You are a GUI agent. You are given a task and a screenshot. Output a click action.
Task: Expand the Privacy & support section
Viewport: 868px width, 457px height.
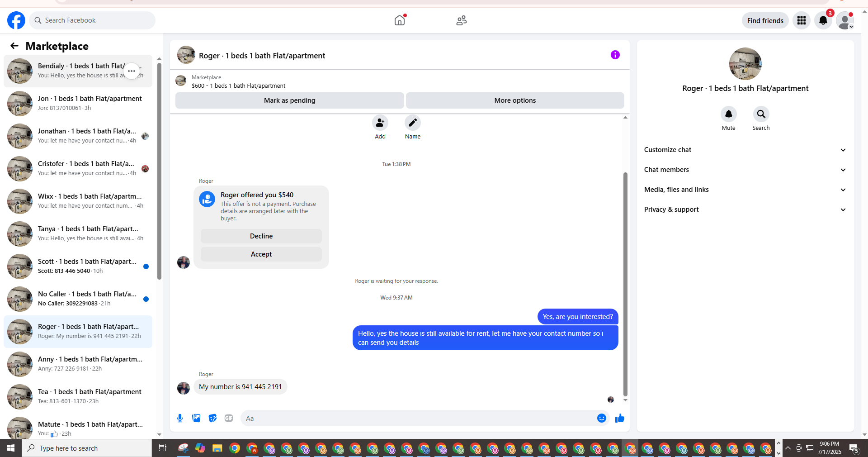click(745, 209)
